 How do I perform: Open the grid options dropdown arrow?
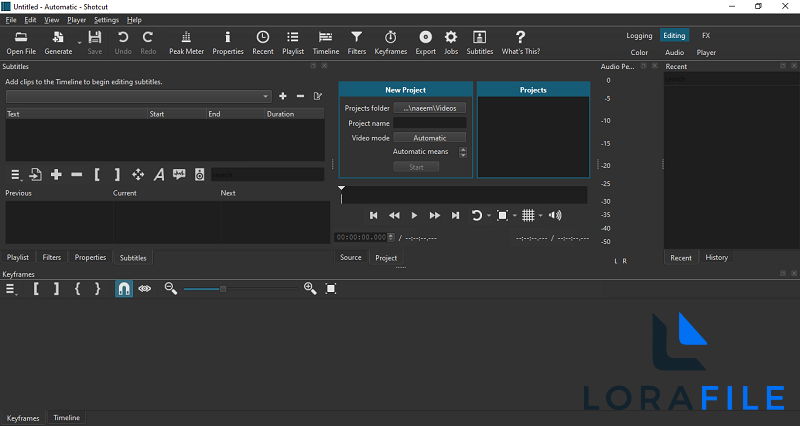(540, 215)
